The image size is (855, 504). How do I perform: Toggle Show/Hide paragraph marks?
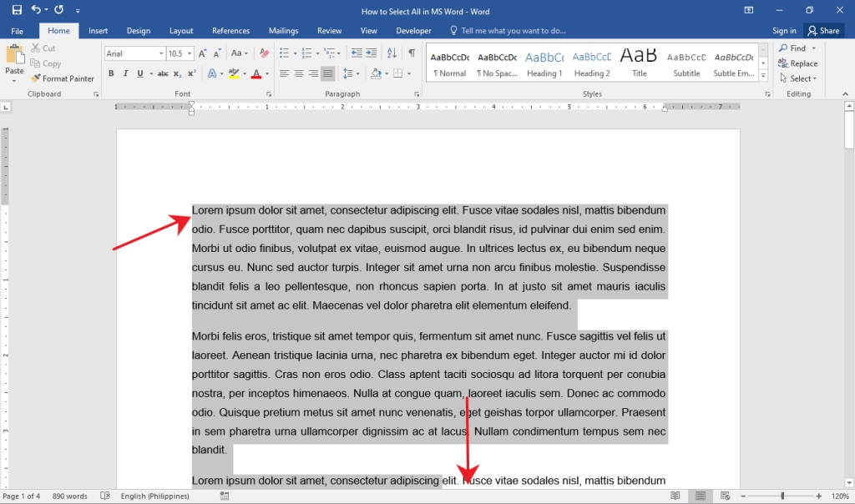coord(412,53)
